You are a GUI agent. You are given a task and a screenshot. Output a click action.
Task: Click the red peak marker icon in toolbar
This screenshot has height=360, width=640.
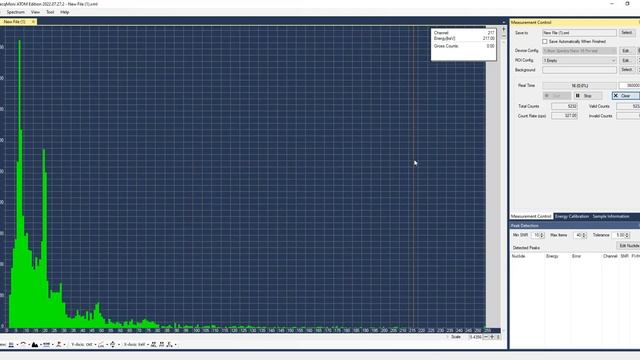tap(59, 345)
